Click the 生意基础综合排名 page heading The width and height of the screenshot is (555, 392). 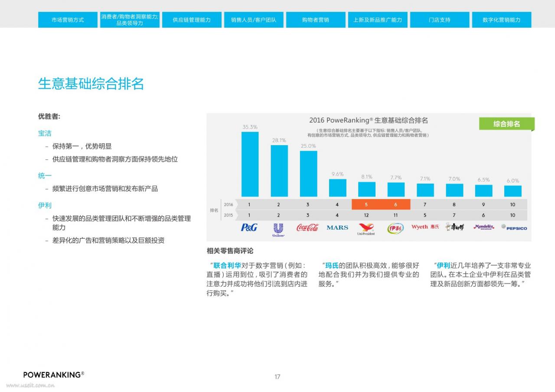coord(91,84)
